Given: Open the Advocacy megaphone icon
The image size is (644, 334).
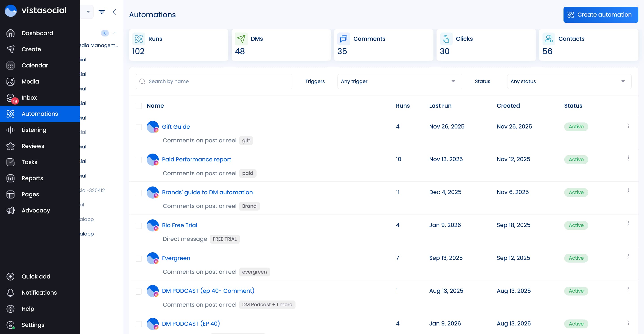Looking at the screenshot, I should pyautogui.click(x=11, y=210).
